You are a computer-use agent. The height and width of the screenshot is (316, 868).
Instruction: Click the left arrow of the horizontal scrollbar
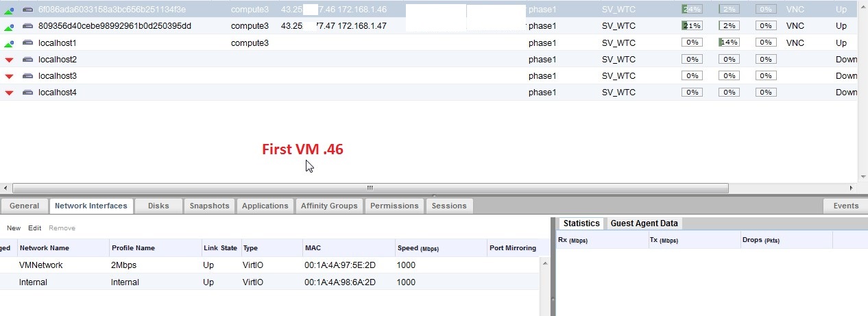click(5, 188)
